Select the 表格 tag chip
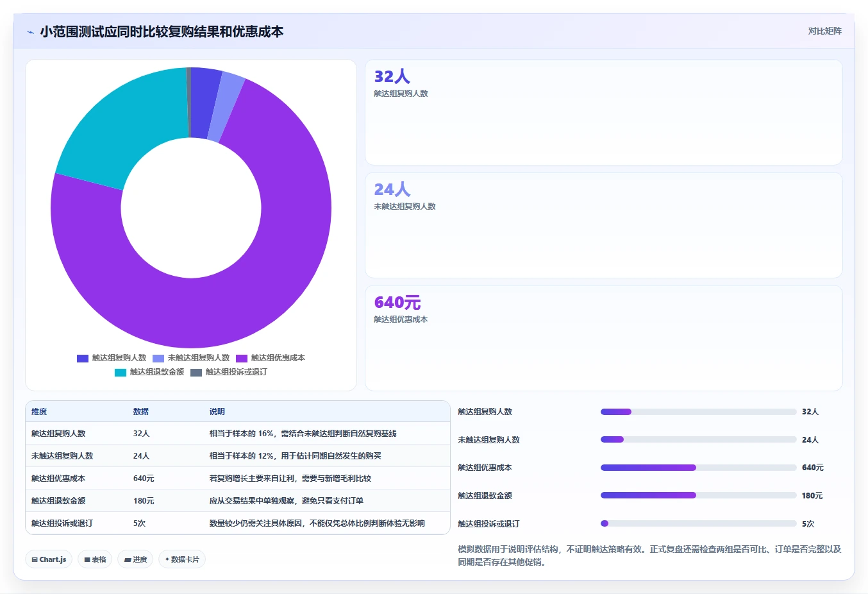The height and width of the screenshot is (594, 868). coord(95,559)
